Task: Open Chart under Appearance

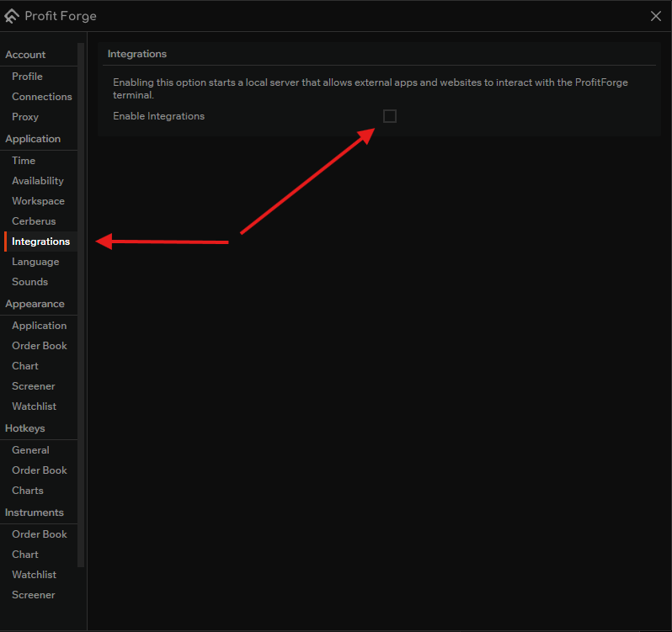Action: pos(25,366)
